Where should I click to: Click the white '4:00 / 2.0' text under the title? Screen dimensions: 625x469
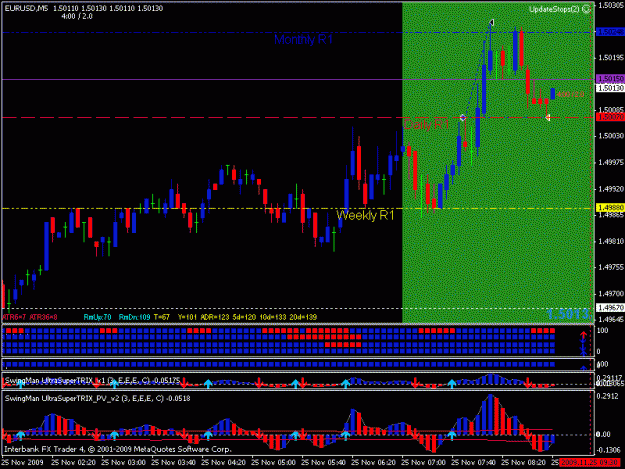coord(77,16)
